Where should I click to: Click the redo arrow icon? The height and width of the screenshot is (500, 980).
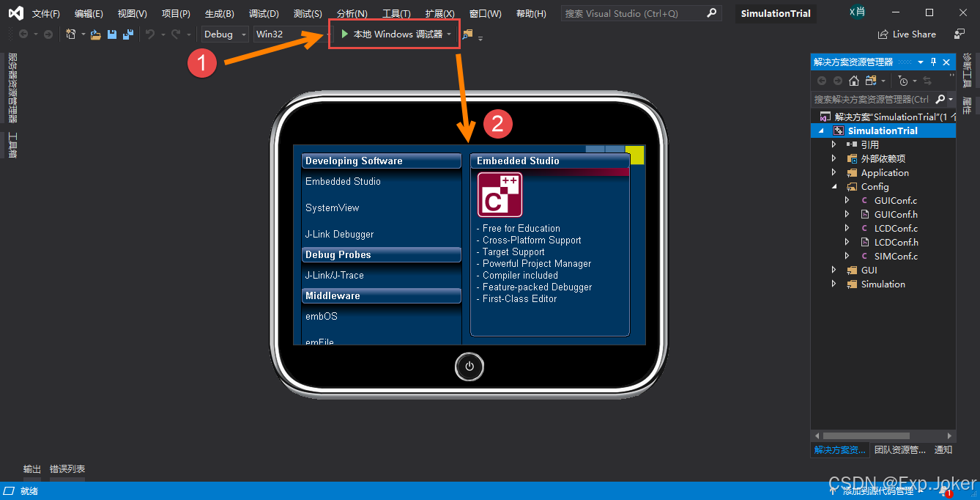(176, 34)
